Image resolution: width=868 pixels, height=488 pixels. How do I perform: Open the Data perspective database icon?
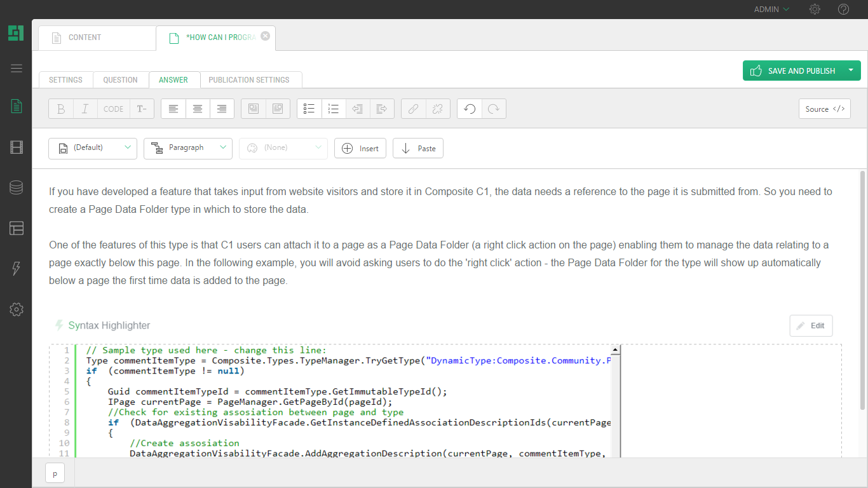point(17,187)
